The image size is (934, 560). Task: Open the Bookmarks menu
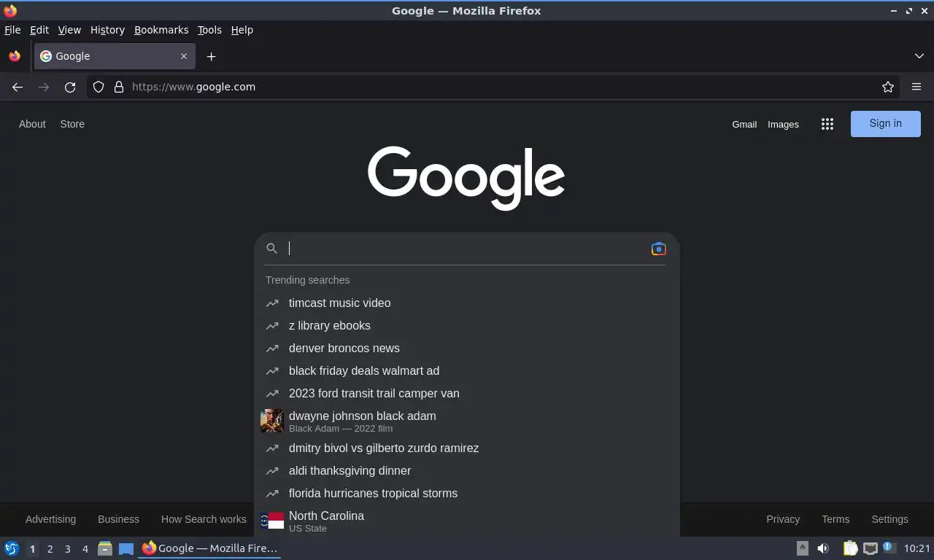(x=161, y=30)
